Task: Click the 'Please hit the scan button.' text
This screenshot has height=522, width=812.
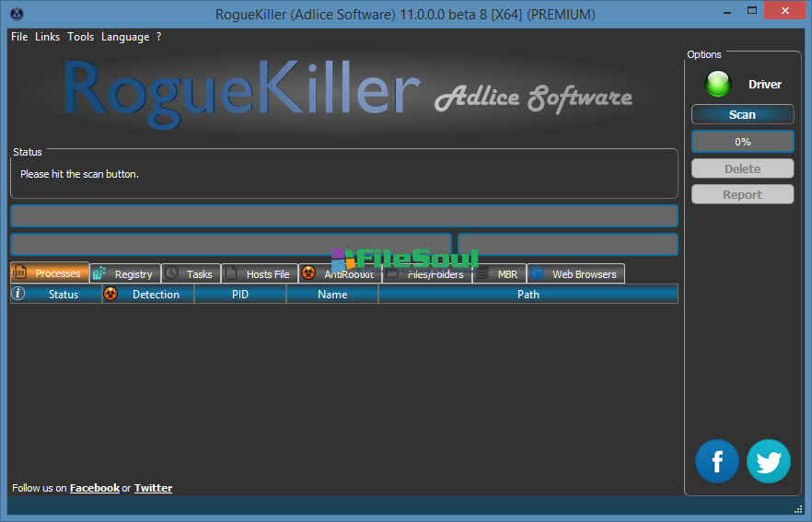Action: [x=80, y=174]
